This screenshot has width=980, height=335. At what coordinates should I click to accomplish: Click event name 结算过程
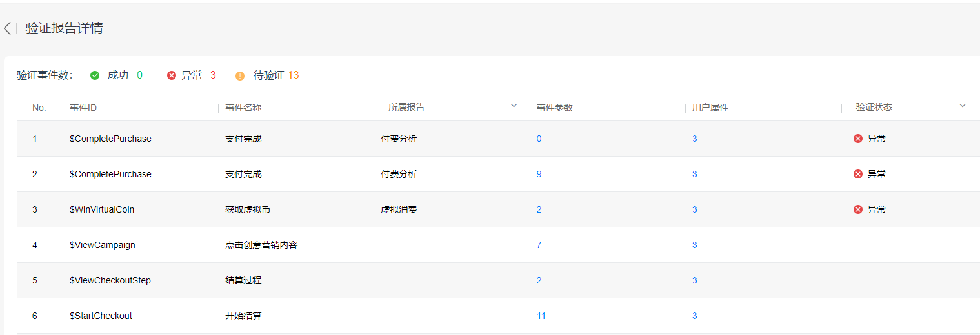pos(243,280)
